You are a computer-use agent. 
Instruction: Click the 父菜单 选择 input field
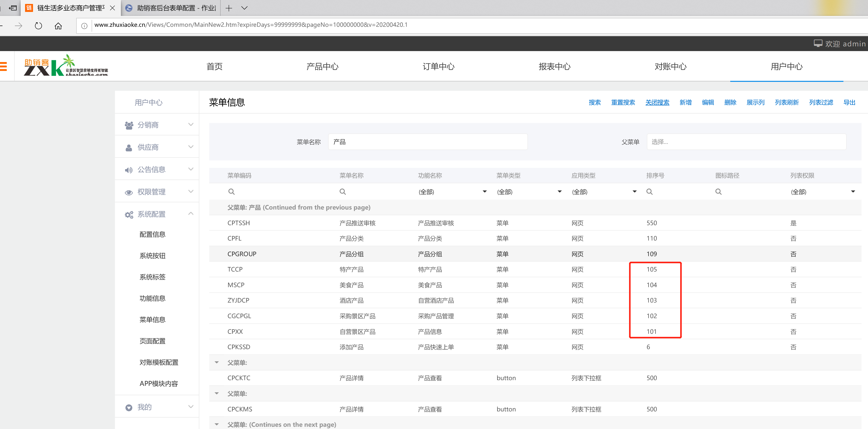tap(746, 142)
